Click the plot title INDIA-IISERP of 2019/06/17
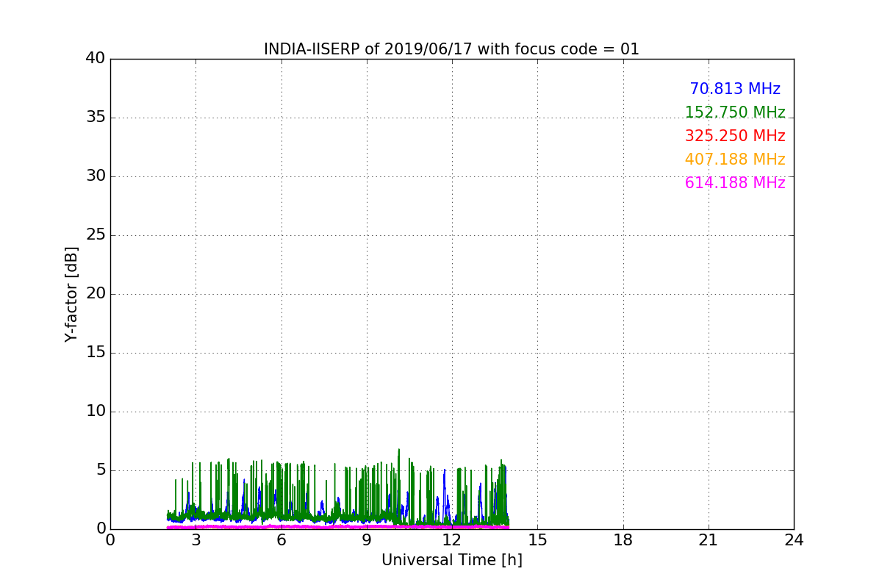The height and width of the screenshot is (588, 882). [451, 49]
